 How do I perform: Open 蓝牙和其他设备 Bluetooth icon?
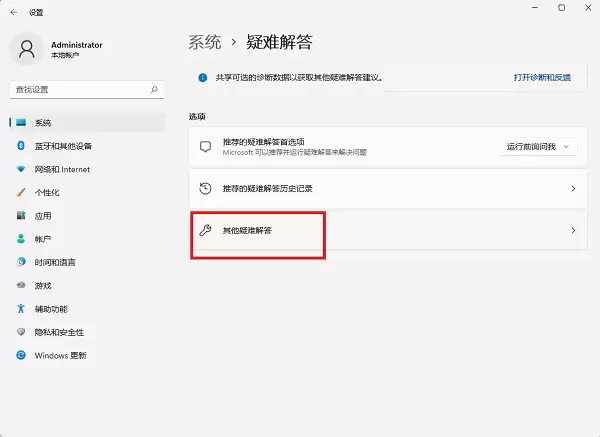(21, 146)
